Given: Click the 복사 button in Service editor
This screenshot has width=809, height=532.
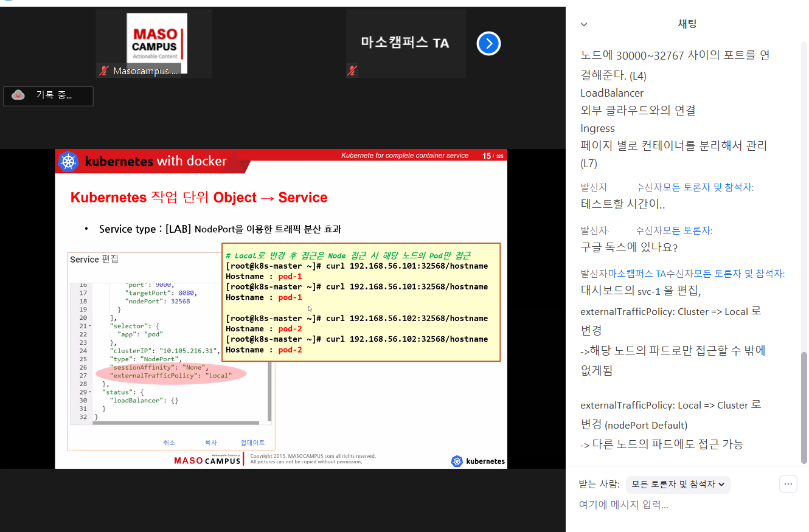Looking at the screenshot, I should (x=211, y=443).
